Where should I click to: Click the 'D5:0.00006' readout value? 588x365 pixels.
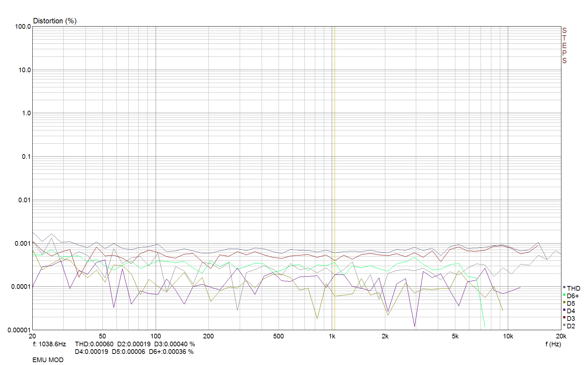(x=128, y=352)
